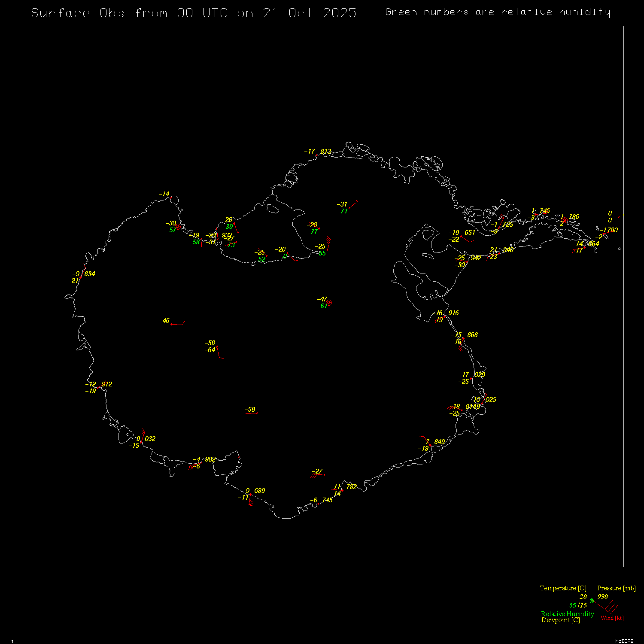This screenshot has width=644, height=644.
Task: Click the 'Temperature [C]' legend label
Action: point(563,588)
